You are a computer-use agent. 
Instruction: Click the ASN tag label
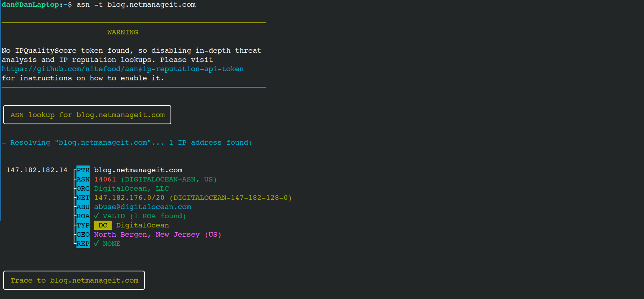click(x=83, y=179)
